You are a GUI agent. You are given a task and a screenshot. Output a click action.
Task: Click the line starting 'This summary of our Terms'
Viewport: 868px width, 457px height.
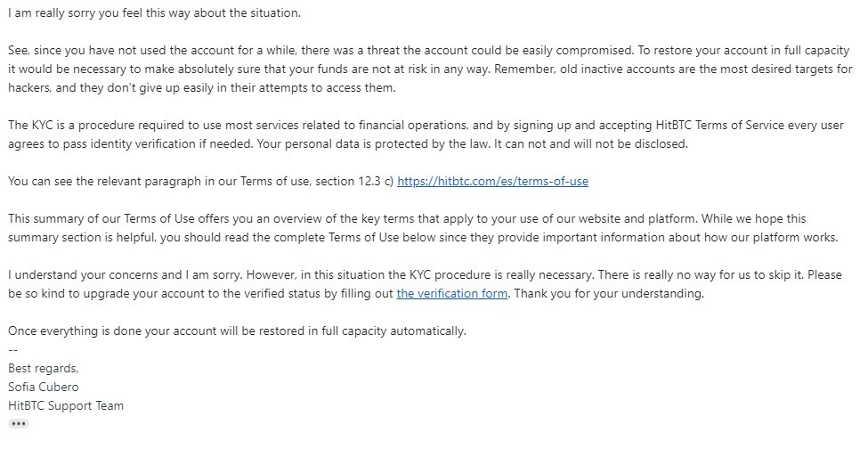click(x=407, y=218)
